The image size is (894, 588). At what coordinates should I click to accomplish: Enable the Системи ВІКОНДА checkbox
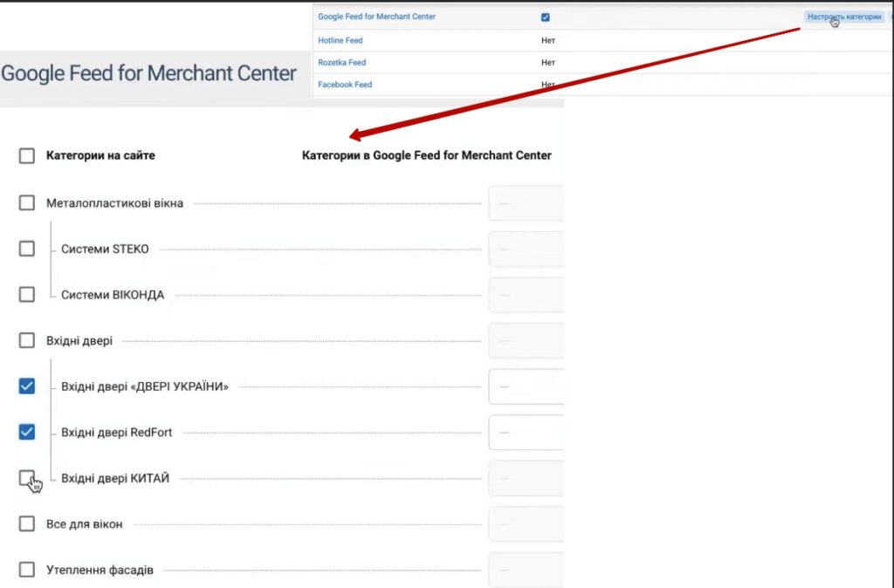coord(27,295)
